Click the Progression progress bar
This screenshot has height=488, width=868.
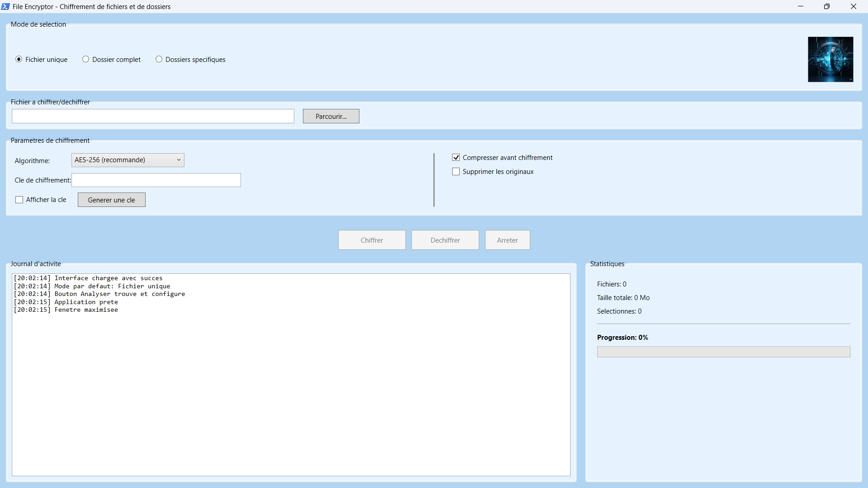723,352
